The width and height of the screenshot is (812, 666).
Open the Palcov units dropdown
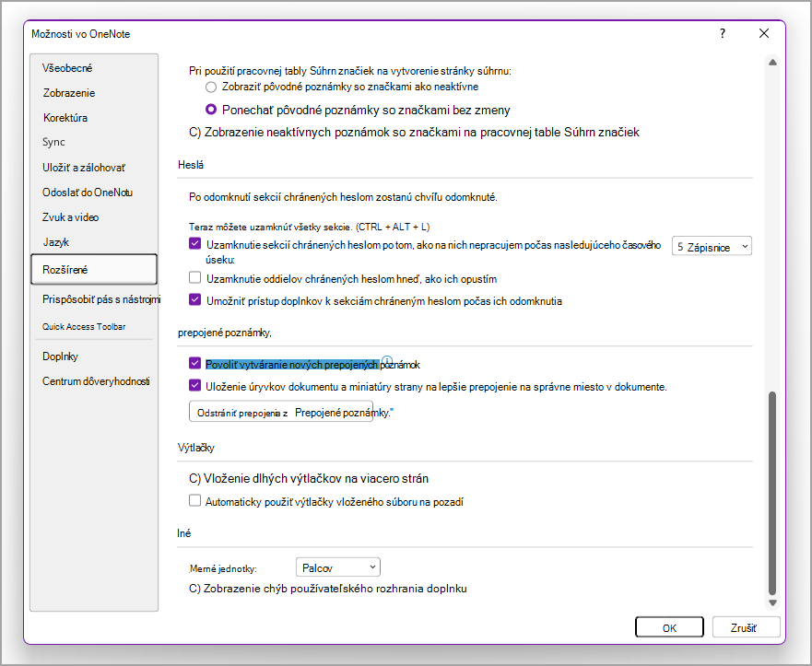point(338,567)
